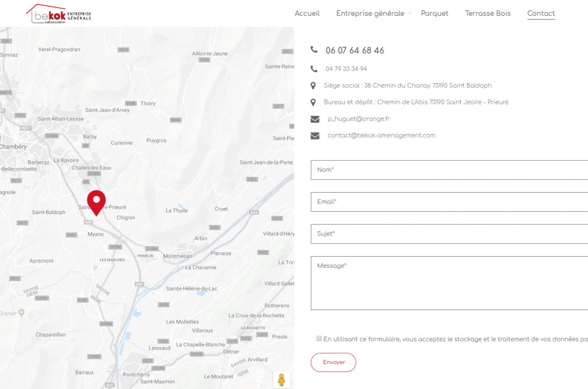Tick the data storage consent checkbox
588x389 pixels.
tap(319, 338)
